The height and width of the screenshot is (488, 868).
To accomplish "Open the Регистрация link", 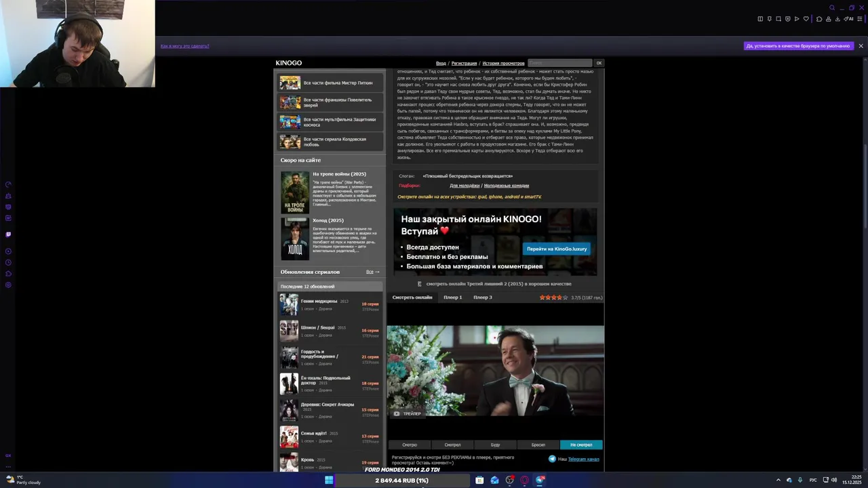I will click(x=464, y=63).
